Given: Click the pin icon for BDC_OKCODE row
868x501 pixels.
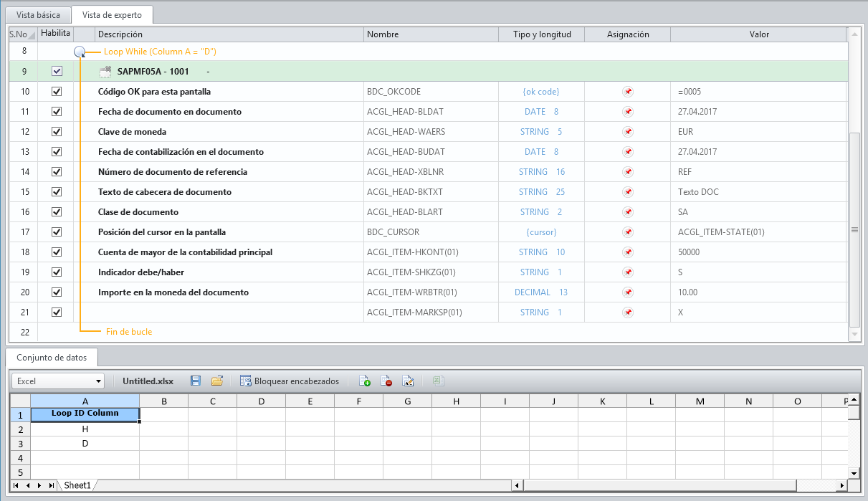Looking at the screenshot, I should click(x=628, y=92).
